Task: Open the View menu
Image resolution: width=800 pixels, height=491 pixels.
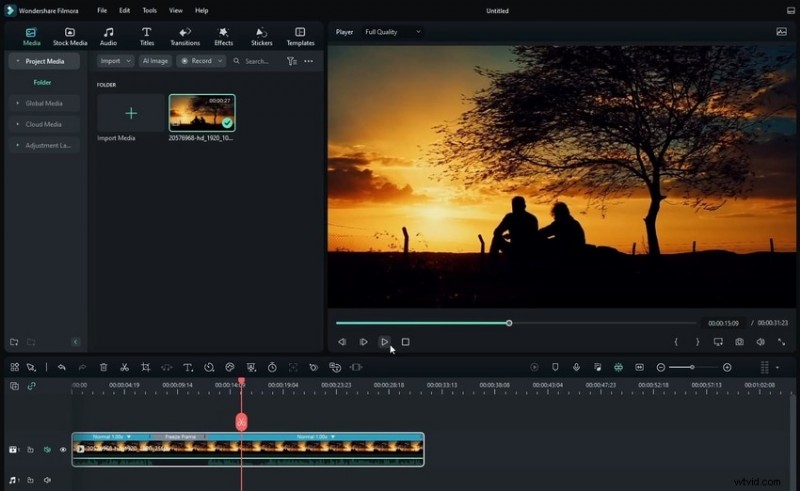Action: pos(176,10)
